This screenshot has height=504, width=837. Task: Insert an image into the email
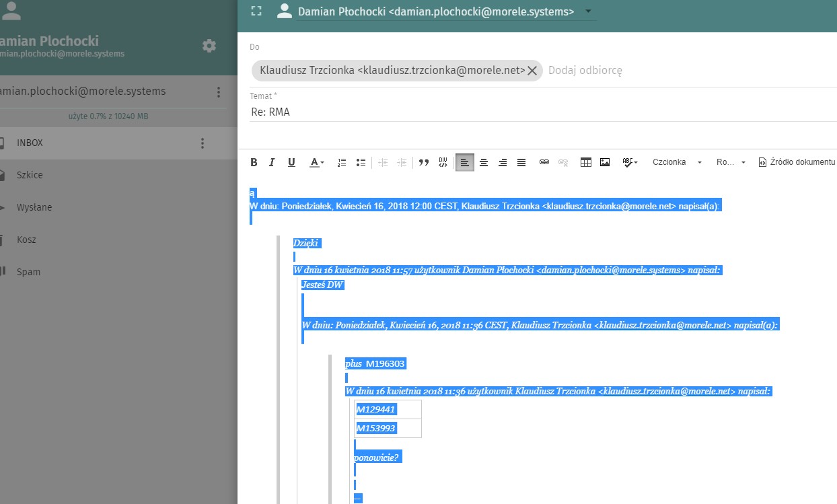click(605, 162)
